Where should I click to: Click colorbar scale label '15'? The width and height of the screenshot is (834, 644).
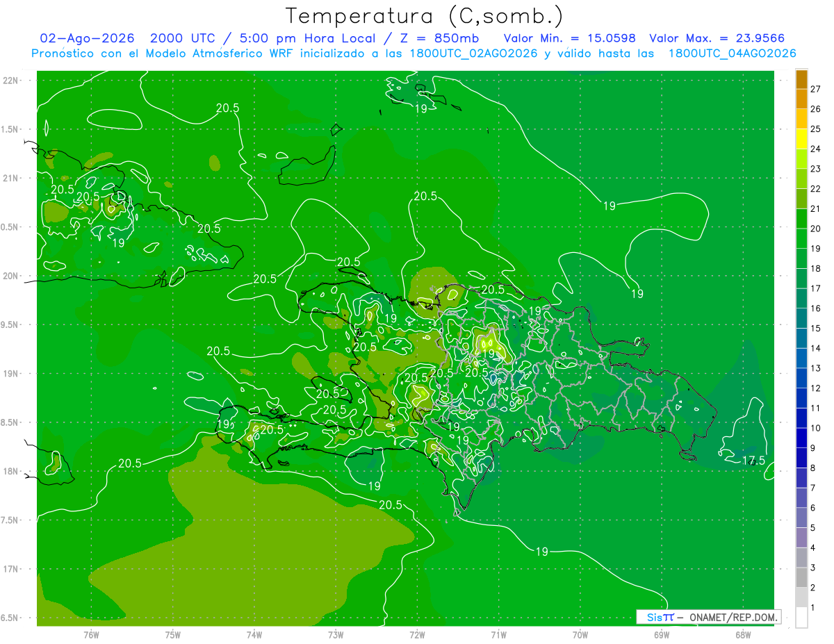(815, 328)
